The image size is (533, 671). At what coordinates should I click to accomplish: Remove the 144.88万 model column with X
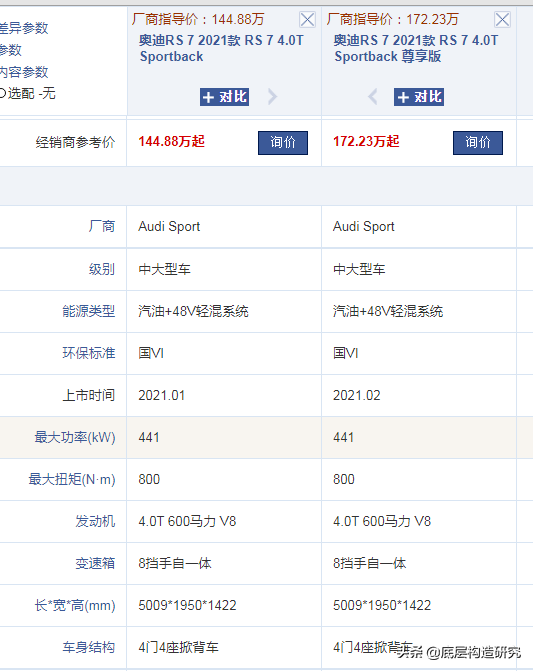307,20
